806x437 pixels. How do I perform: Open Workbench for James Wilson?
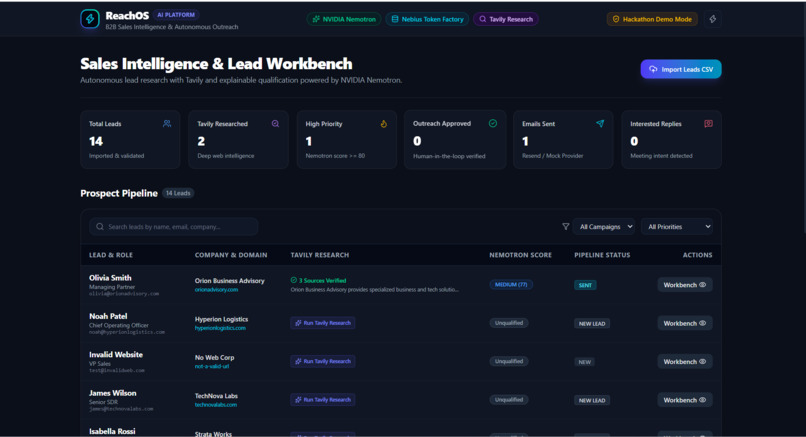(x=685, y=400)
